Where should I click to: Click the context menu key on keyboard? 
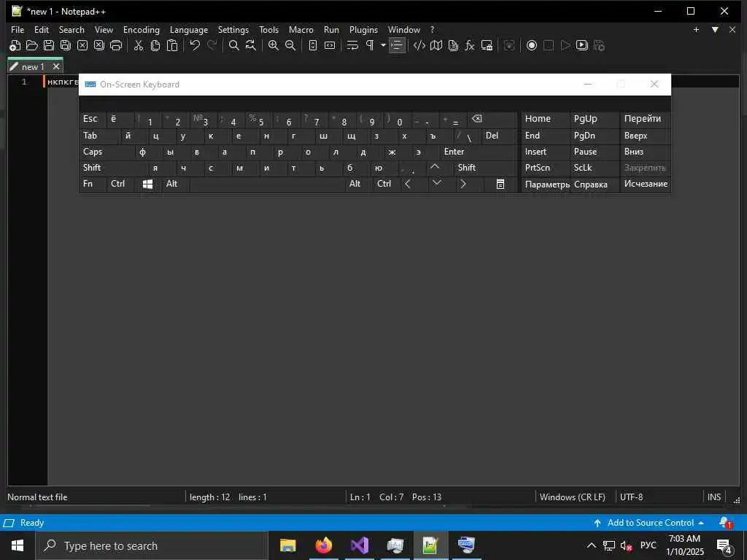[500, 184]
